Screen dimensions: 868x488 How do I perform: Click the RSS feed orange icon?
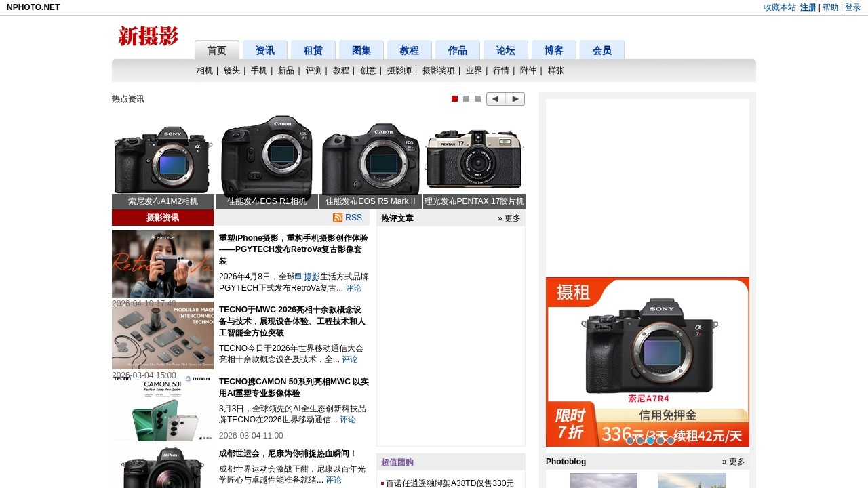pyautogui.click(x=338, y=218)
